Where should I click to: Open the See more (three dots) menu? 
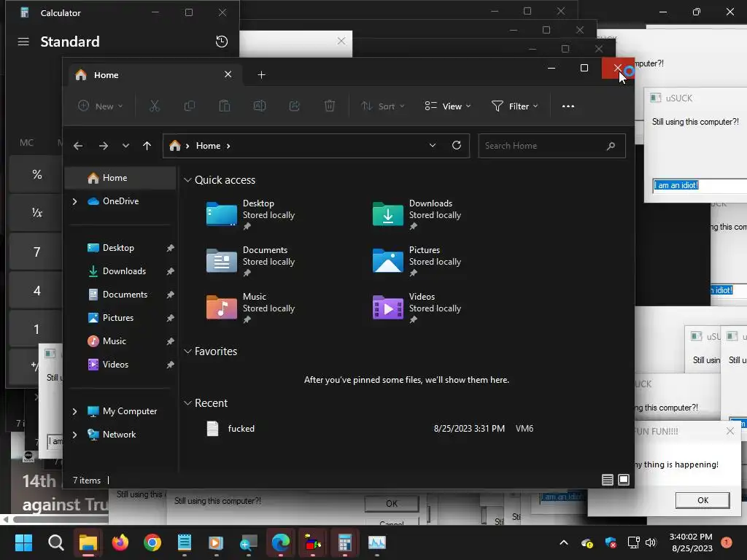pos(568,106)
